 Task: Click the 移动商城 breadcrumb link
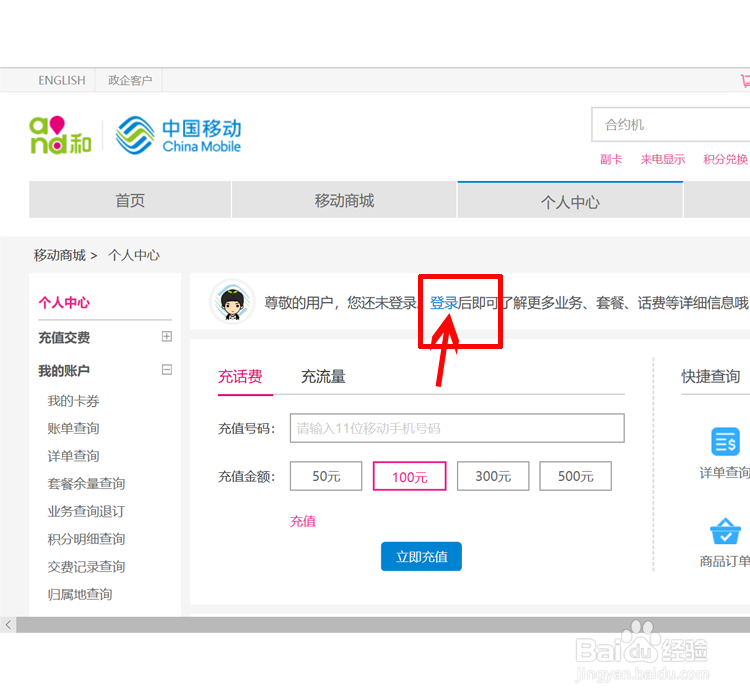pyautogui.click(x=59, y=256)
